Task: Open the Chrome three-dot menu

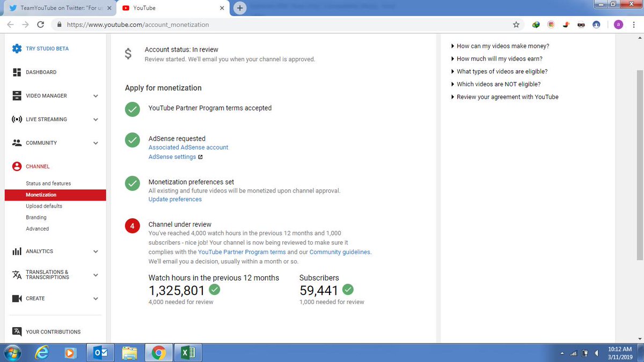Action: coord(634,25)
